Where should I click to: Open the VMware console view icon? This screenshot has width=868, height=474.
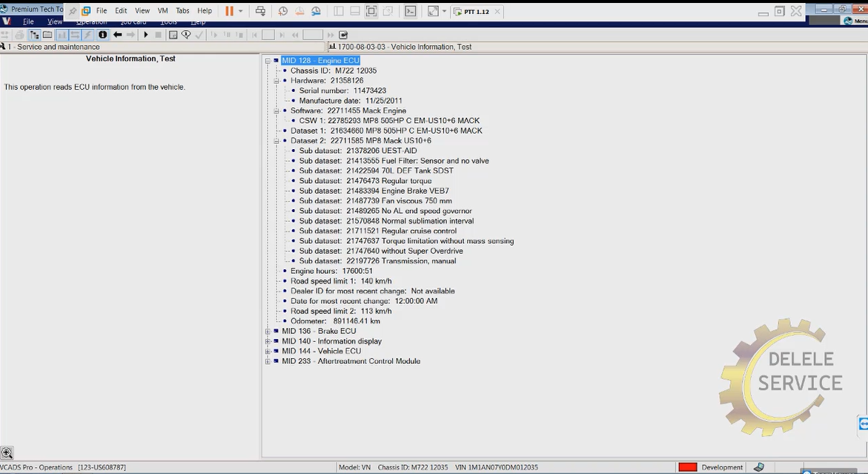pos(410,11)
